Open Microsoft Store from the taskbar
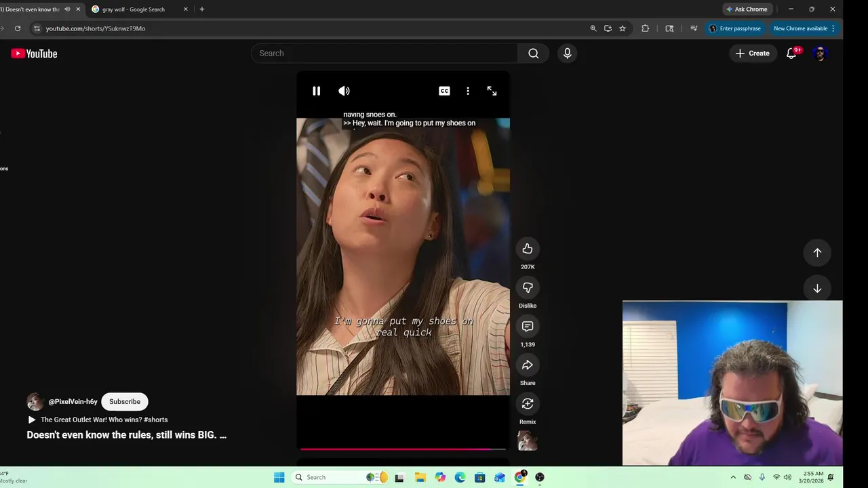Image resolution: width=868 pixels, height=488 pixels. tap(479, 477)
